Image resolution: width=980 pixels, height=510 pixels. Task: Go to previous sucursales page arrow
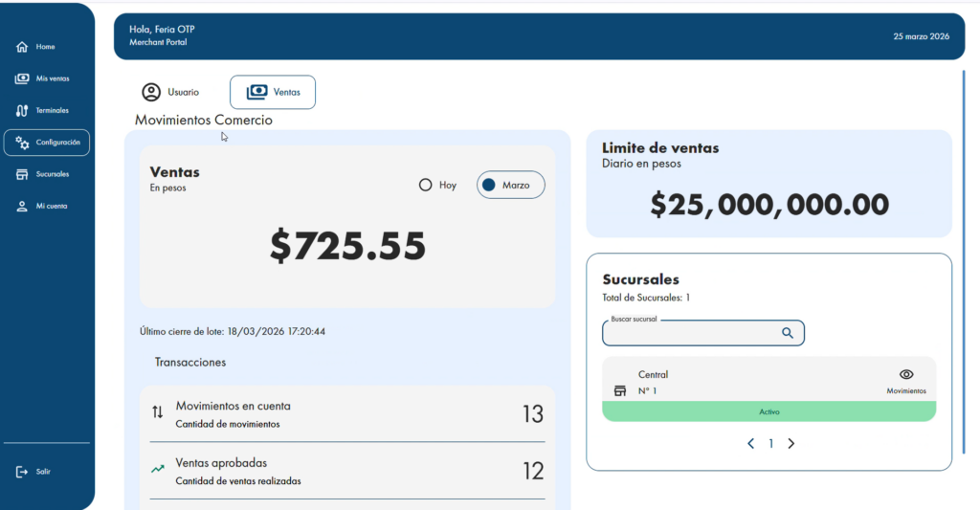tap(750, 444)
